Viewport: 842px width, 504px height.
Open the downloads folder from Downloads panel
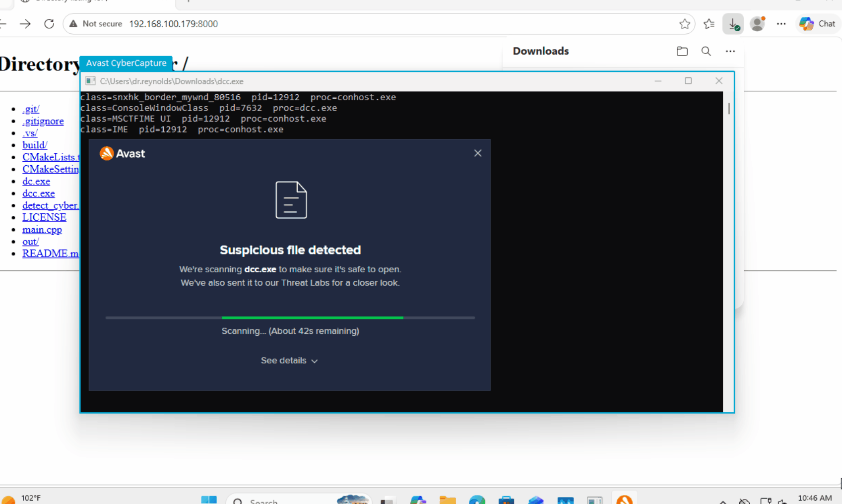[682, 51]
